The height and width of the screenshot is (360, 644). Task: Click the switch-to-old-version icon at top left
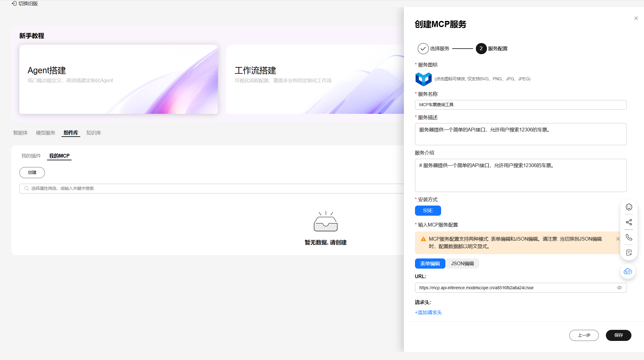tap(14, 3)
